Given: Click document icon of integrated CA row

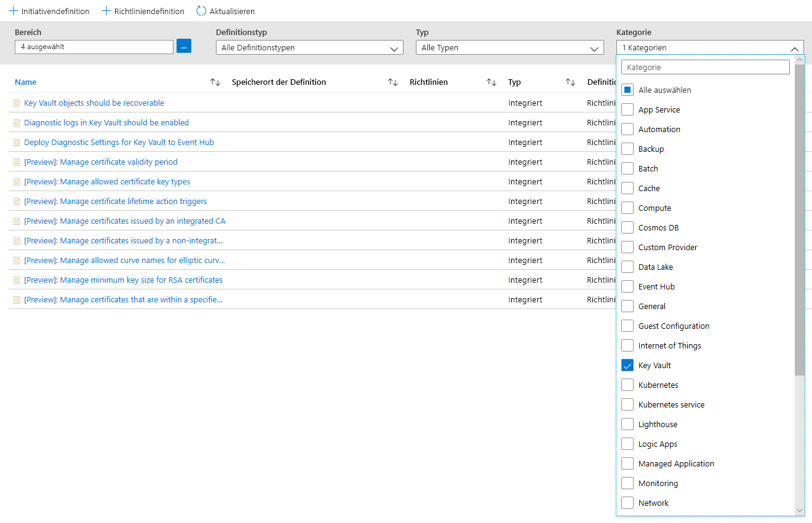Looking at the screenshot, I should pyautogui.click(x=17, y=221).
